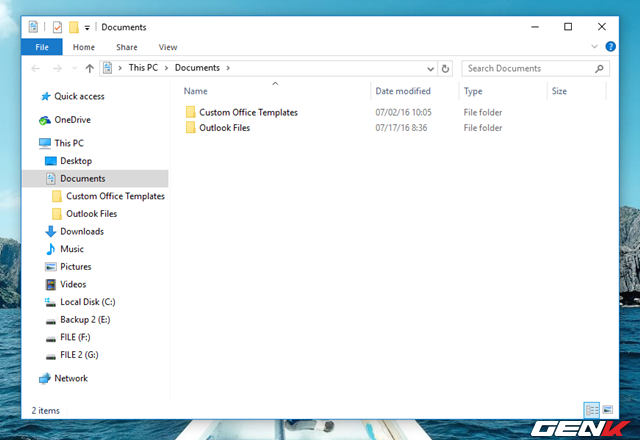The height and width of the screenshot is (440, 640).
Task: Click the Search Documents input field
Action: coord(535,69)
